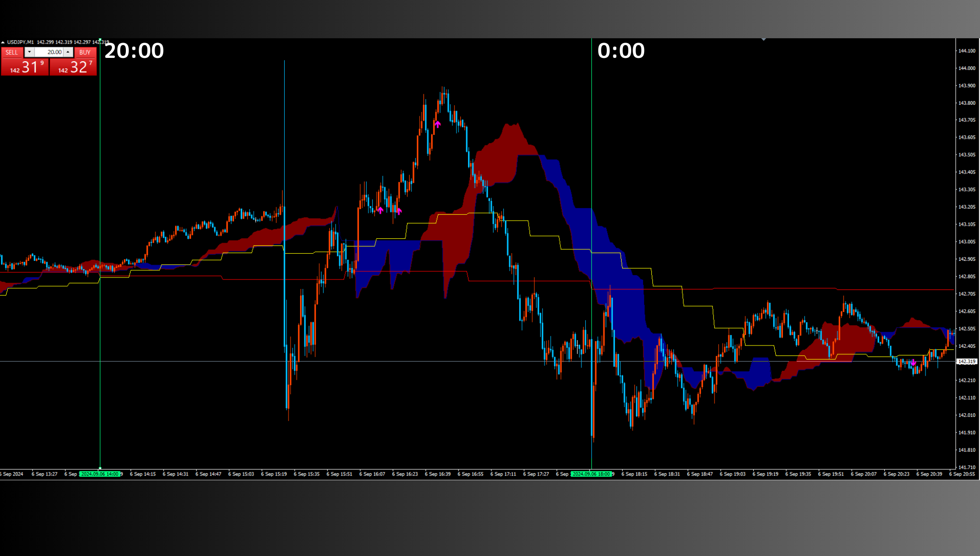
Task: Select first magenta arrow near 16:07
Action: pos(380,210)
